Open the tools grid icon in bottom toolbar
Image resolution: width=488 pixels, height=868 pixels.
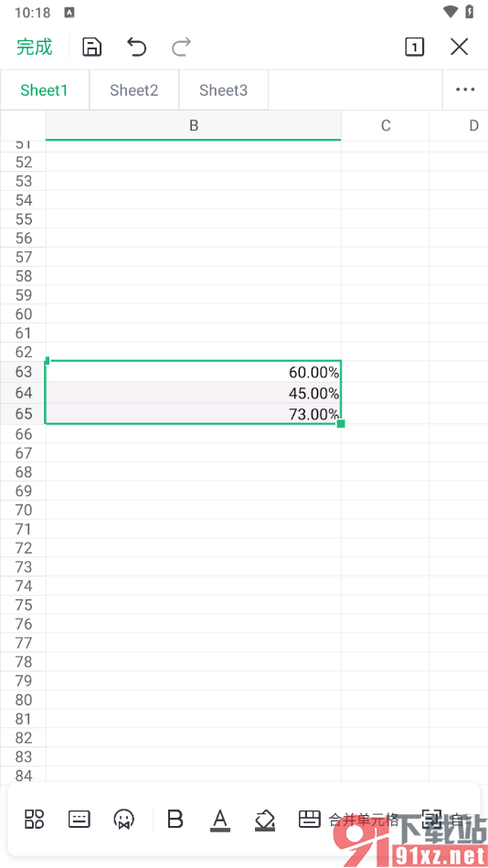[x=35, y=819]
